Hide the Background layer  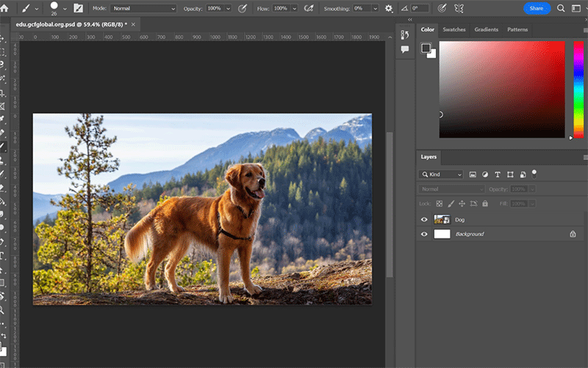(424, 234)
